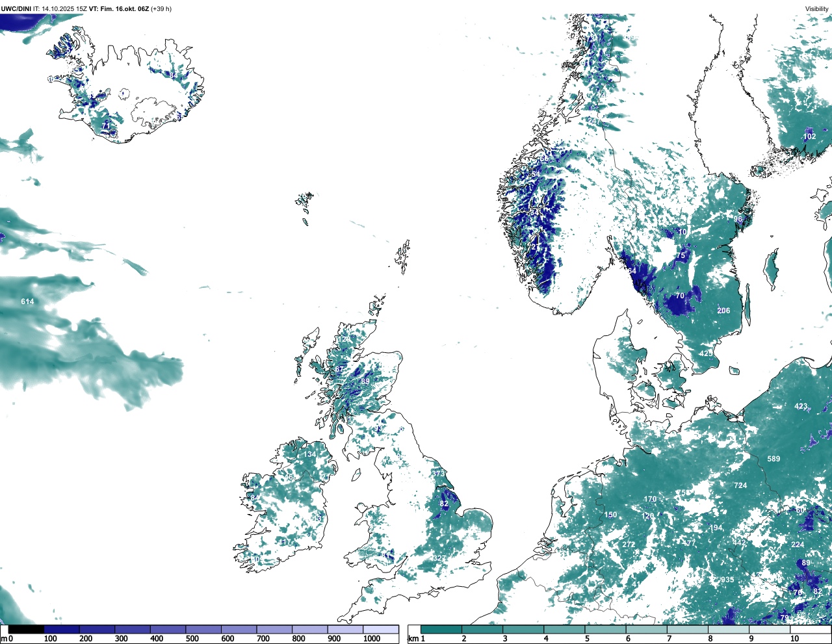Click the '150' value over the Netherlands area
Screen dimensions: 832x644
[x=611, y=515]
